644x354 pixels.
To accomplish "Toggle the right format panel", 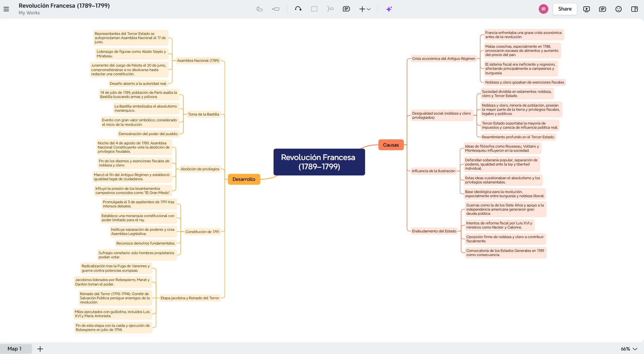I will 634,9.
